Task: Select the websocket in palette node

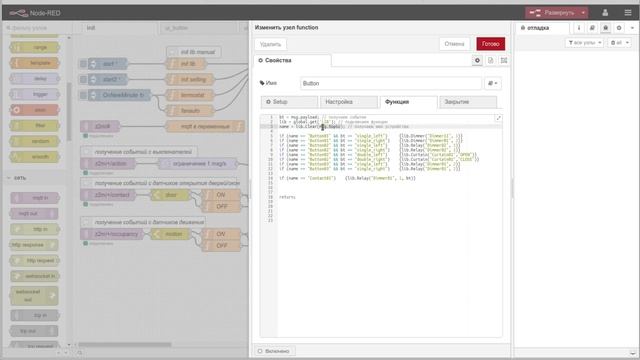Action: 35,276
